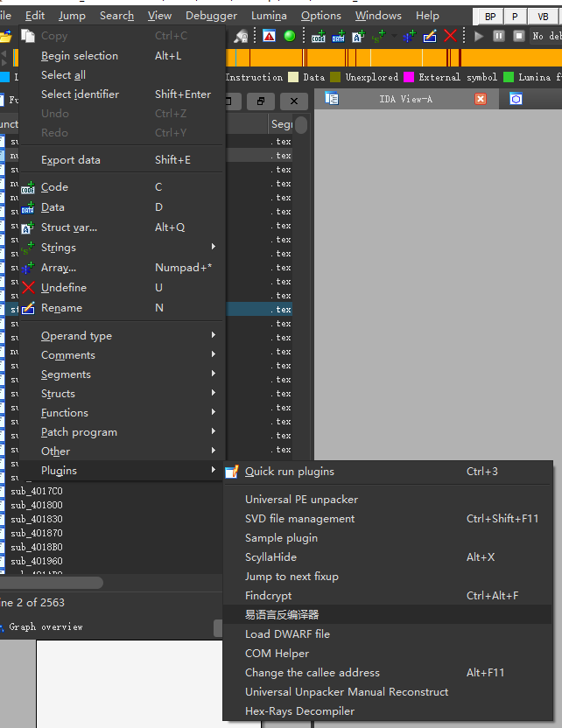The height and width of the screenshot is (728, 562).
Task: Click the Rename icon in the toolbar
Action: pyautogui.click(x=430, y=36)
